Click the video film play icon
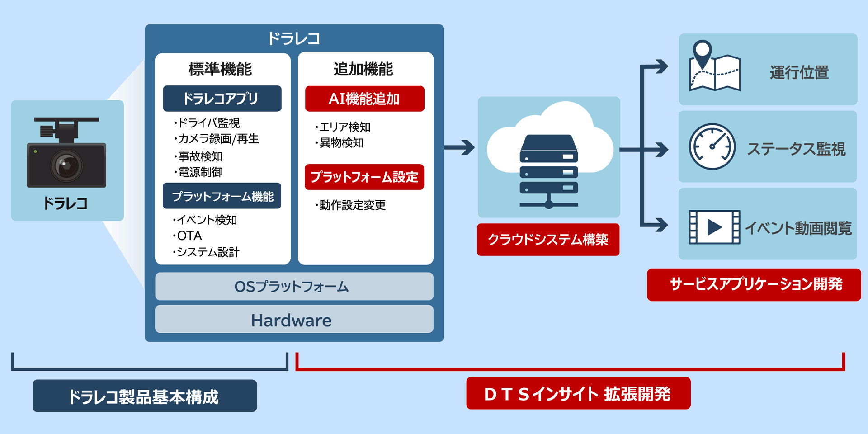Screen dimensions: 868x434 714,227
